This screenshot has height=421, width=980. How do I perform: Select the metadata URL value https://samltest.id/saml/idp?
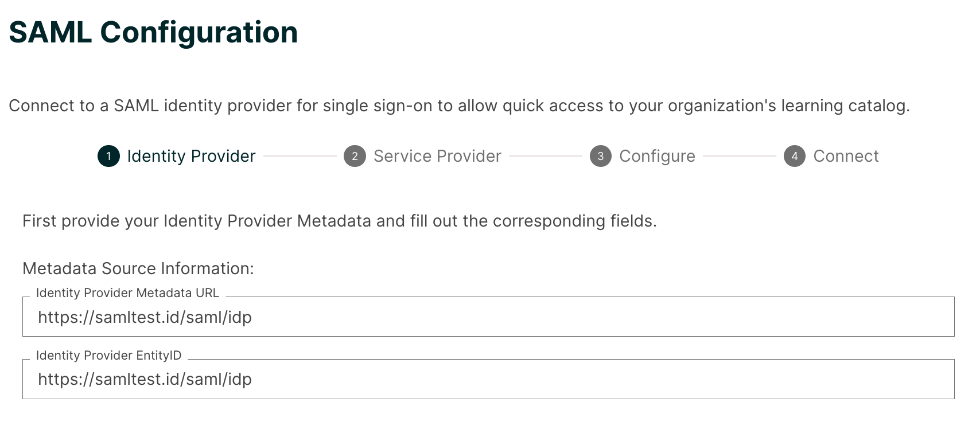[145, 317]
